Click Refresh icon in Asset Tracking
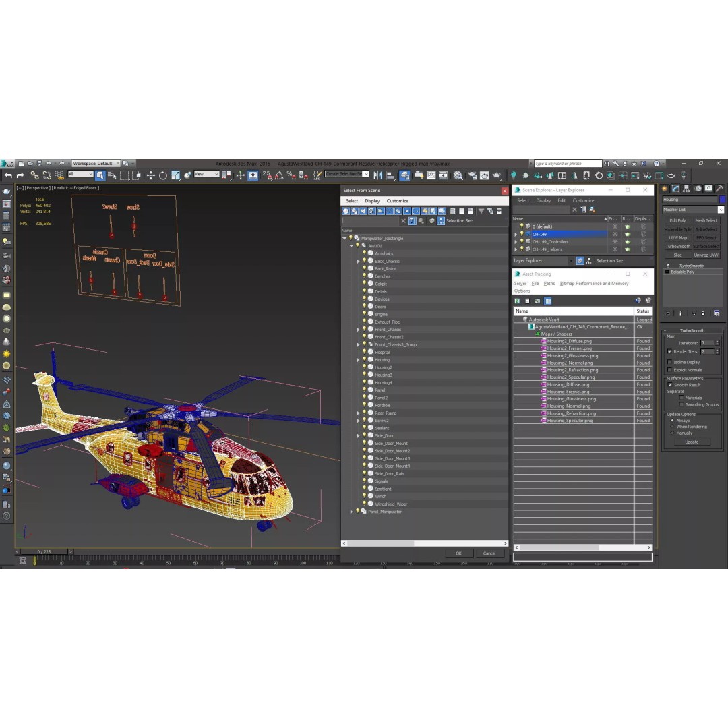The width and height of the screenshot is (728, 728). [517, 301]
